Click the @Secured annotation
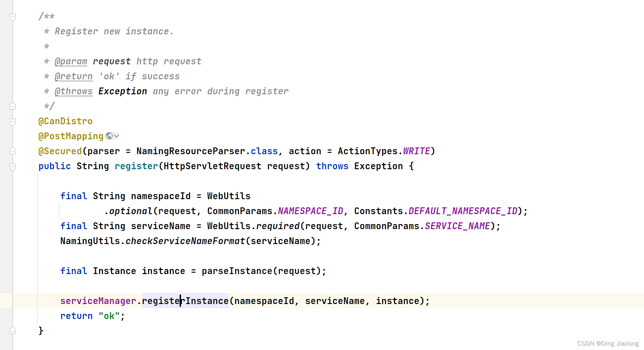 pyautogui.click(x=60, y=151)
